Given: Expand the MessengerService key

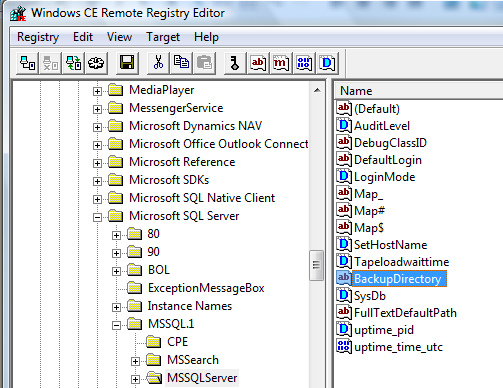Looking at the screenshot, I should click(x=97, y=109).
